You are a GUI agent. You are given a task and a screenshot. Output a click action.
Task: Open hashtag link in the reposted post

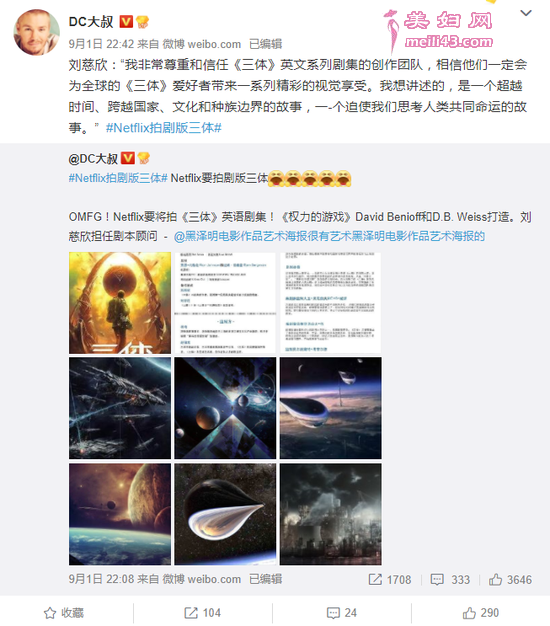tap(118, 178)
